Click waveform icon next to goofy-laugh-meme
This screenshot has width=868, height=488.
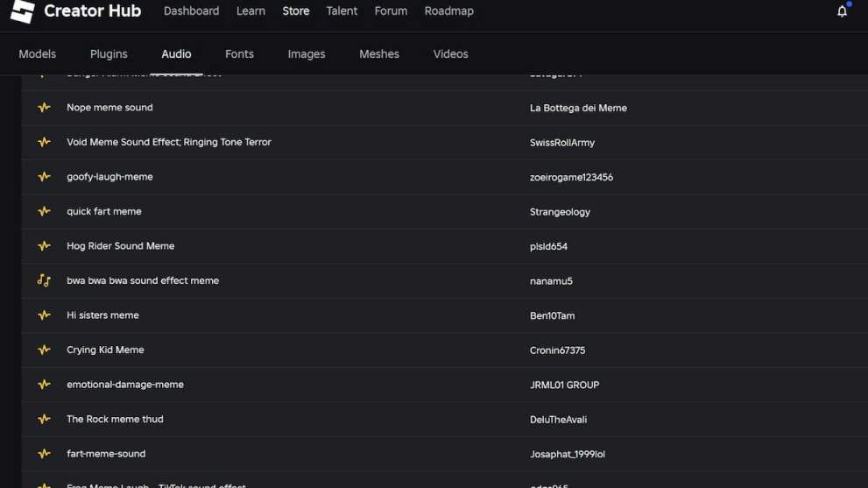tap(44, 177)
